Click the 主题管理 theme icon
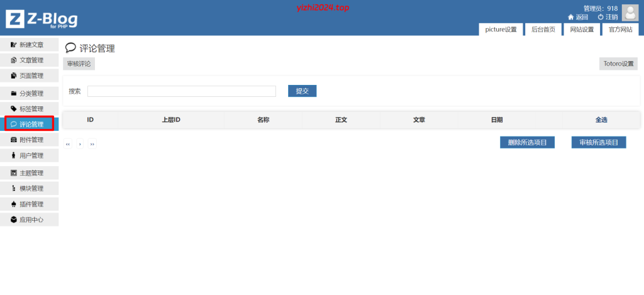The image size is (644, 295). 14,173
